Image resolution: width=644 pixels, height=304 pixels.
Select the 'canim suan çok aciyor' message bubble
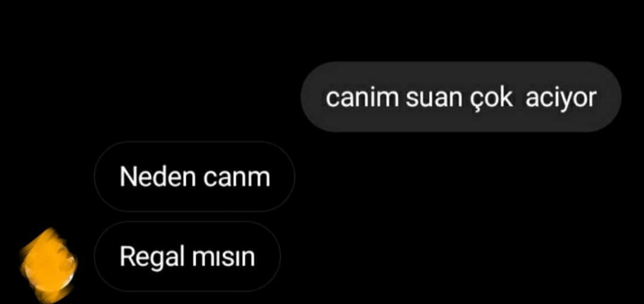point(461,97)
